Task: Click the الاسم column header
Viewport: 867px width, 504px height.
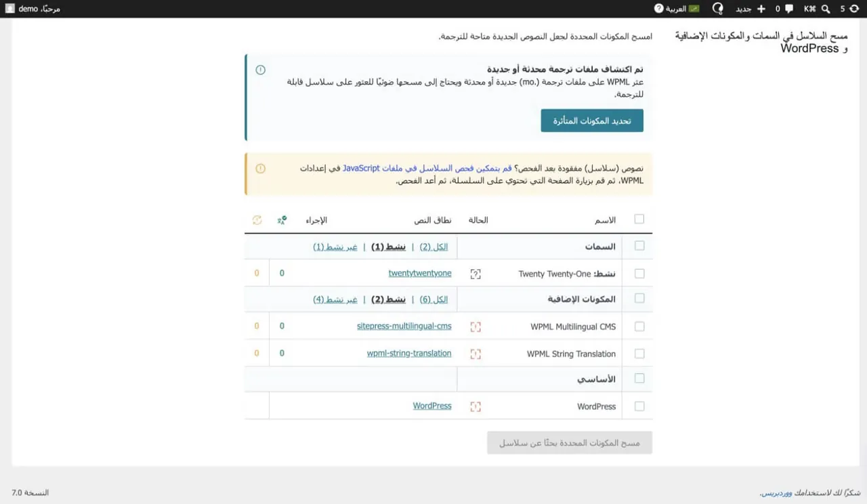Action: pos(605,220)
